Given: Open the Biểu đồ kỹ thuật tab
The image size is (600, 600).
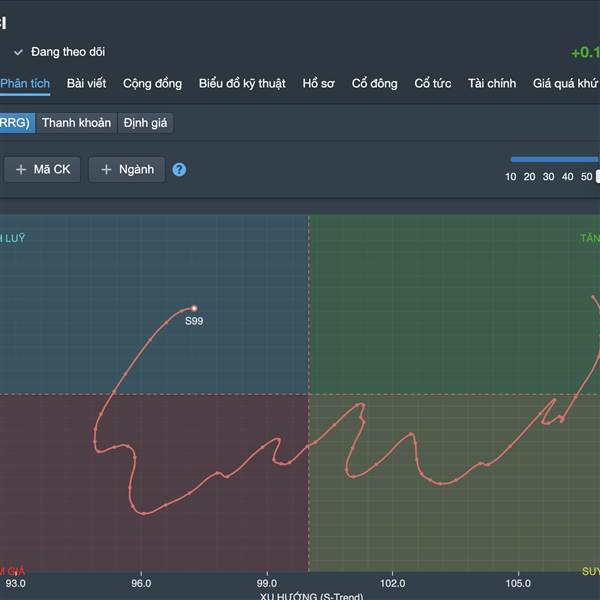Looking at the screenshot, I should (x=242, y=83).
